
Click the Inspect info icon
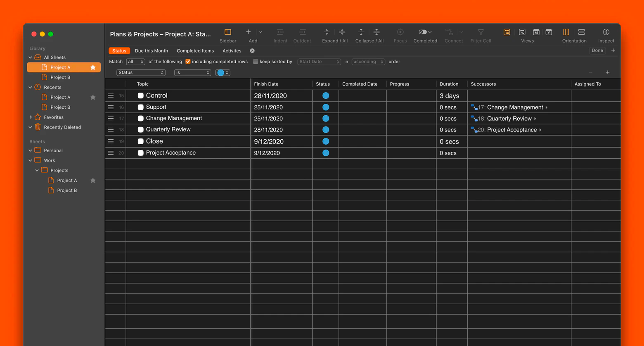[x=606, y=32]
